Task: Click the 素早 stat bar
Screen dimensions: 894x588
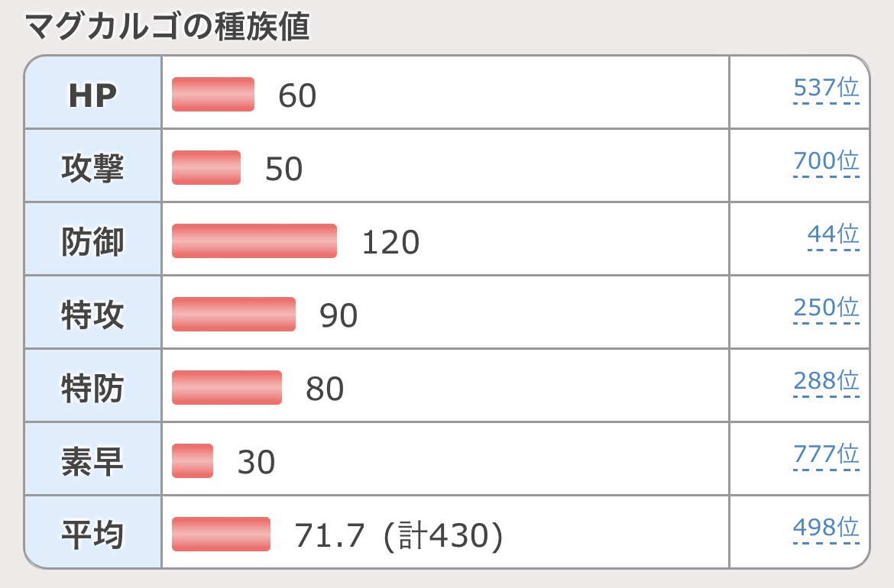Action: click(193, 461)
